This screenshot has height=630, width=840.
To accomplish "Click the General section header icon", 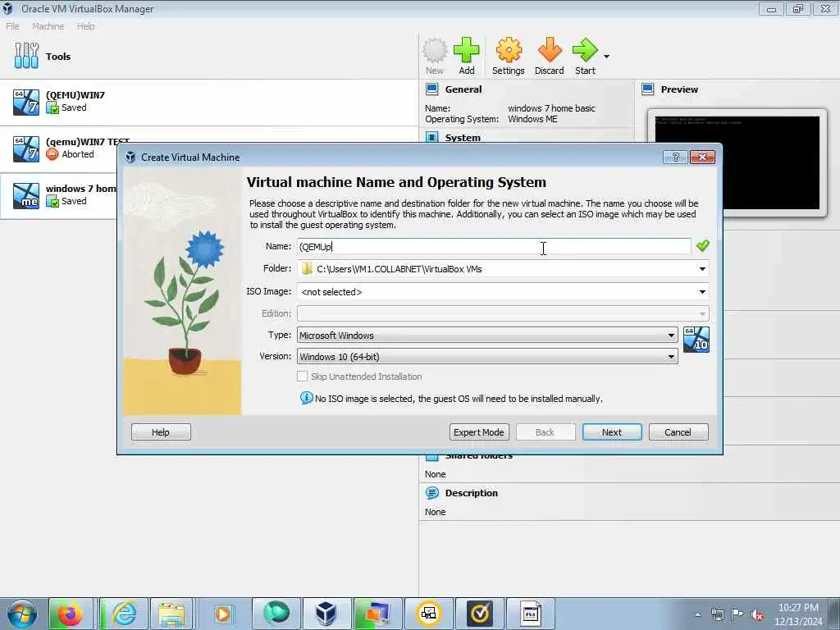I will point(431,89).
